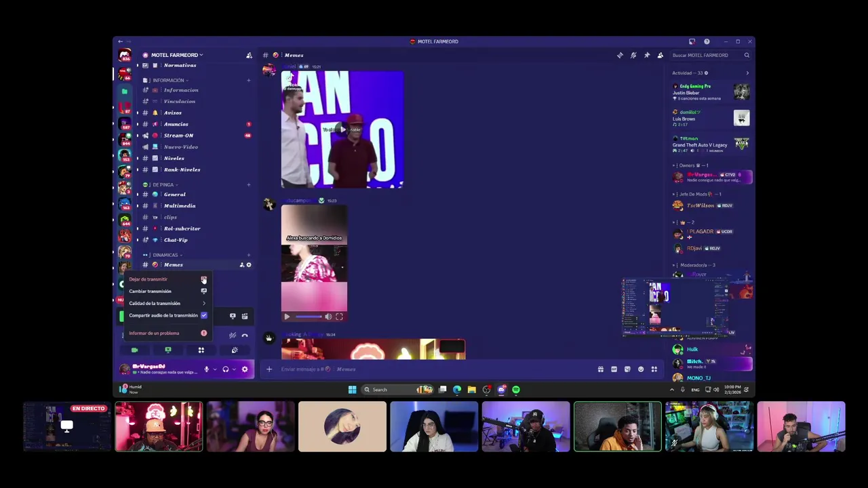Deafen with the headphones icon
868x488 pixels.
coord(226,369)
